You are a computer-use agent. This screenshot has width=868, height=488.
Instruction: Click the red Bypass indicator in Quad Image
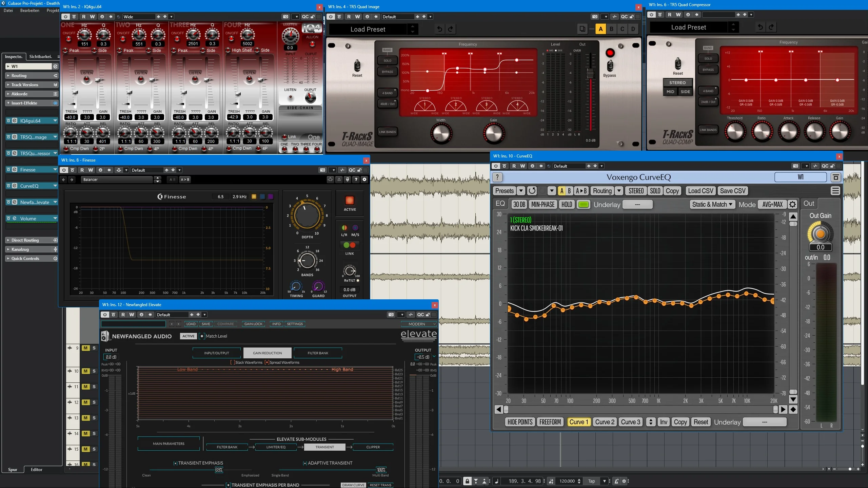[x=610, y=53]
